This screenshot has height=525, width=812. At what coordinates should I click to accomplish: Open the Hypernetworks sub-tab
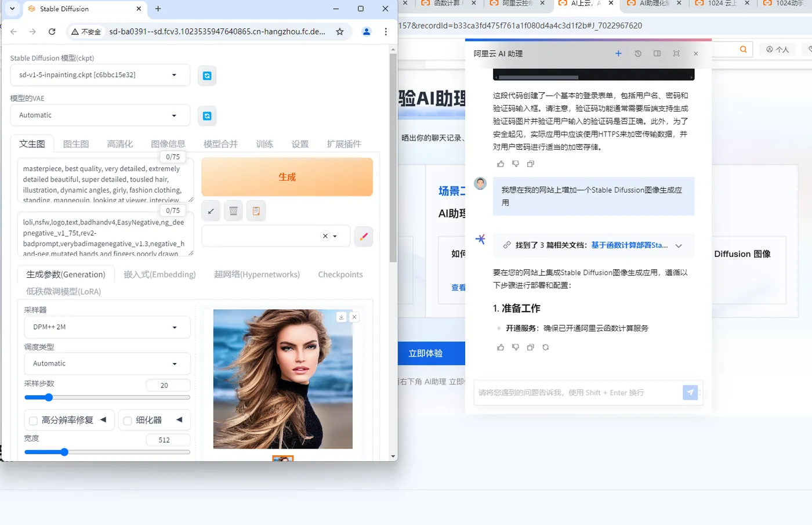257,274
